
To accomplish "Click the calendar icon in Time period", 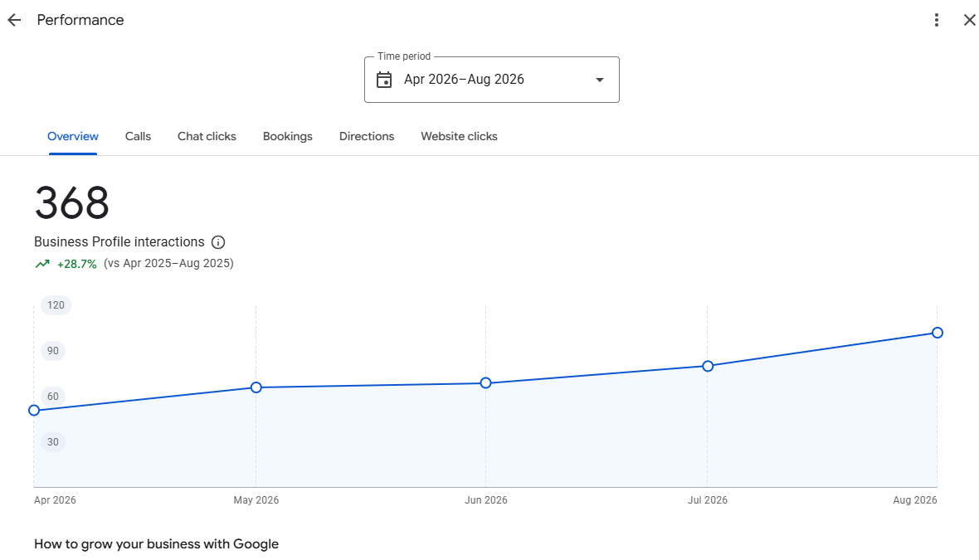I will [384, 80].
